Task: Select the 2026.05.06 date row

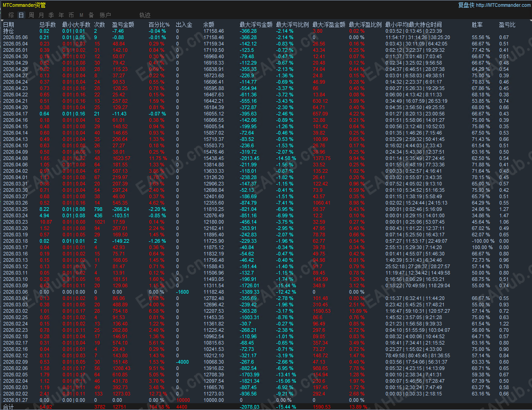Action: 15,37
